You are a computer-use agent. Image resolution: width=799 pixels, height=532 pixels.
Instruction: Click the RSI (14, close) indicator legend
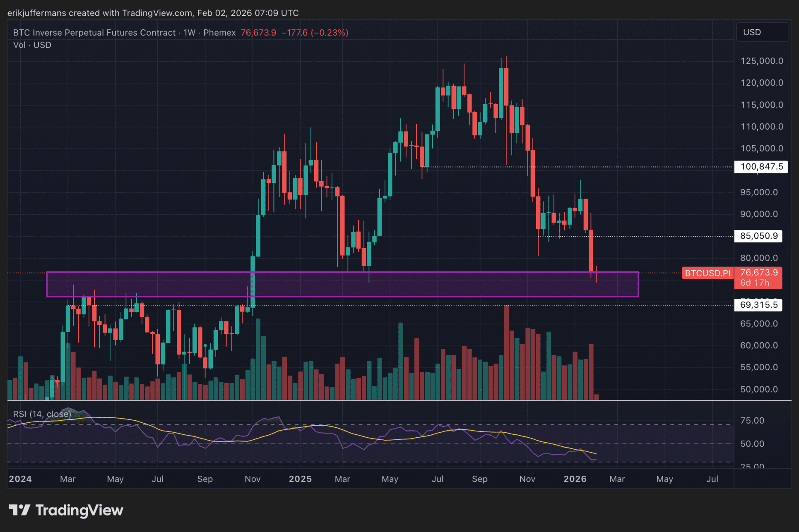click(x=42, y=414)
